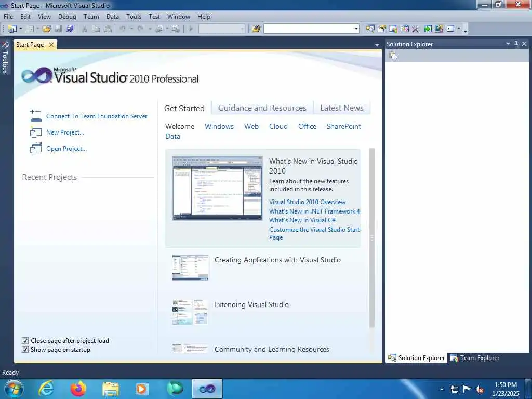
Task: Uncheck Close page after project load
Action: [25, 341]
